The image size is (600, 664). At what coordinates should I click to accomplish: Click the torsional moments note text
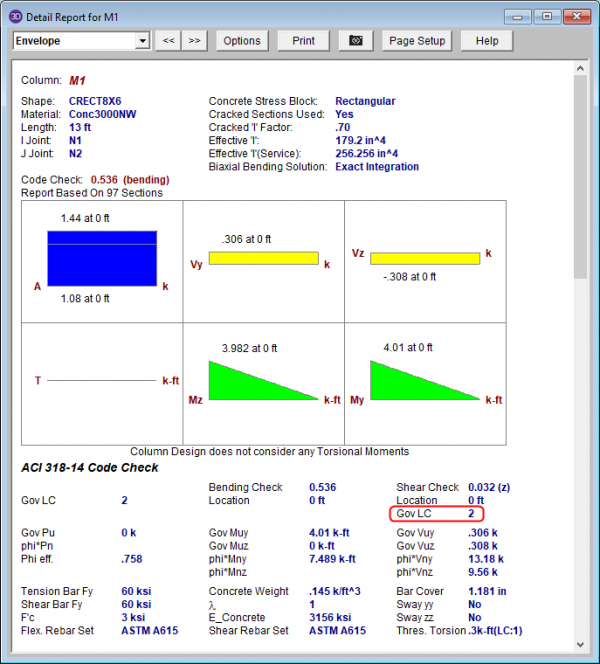270,451
